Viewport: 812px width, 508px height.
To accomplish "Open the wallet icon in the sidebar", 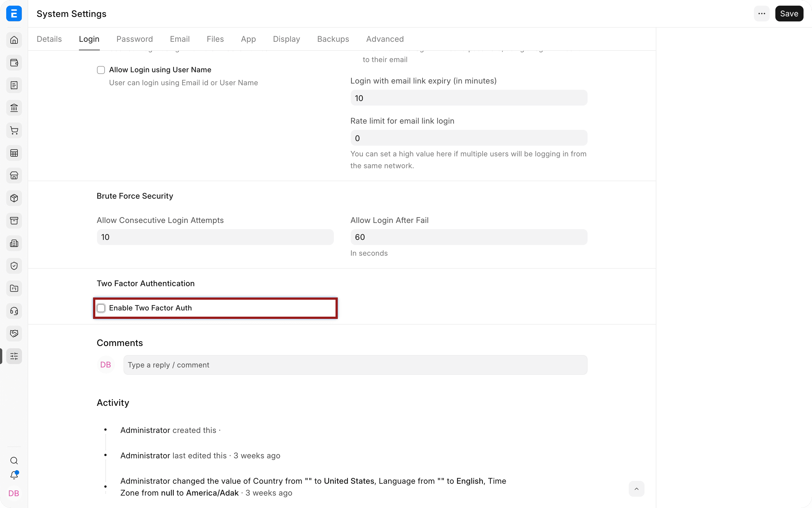I will point(14,63).
